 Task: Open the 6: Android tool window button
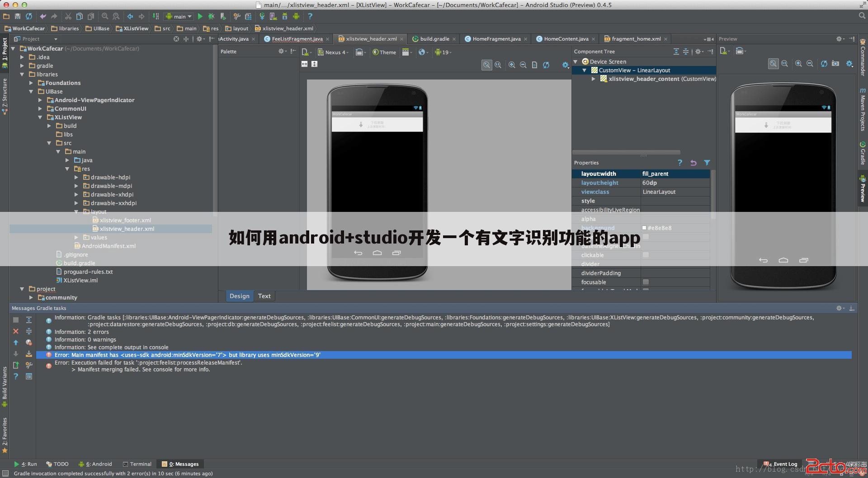(95, 464)
